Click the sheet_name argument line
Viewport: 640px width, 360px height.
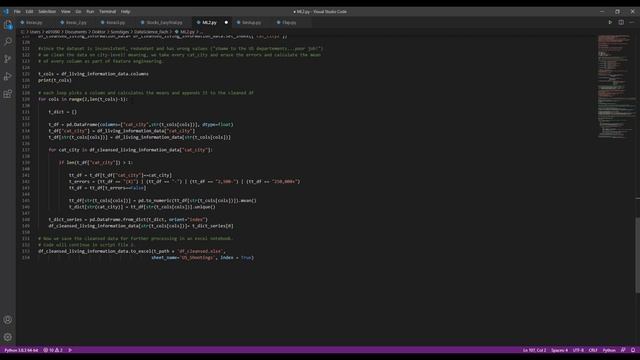202,258
